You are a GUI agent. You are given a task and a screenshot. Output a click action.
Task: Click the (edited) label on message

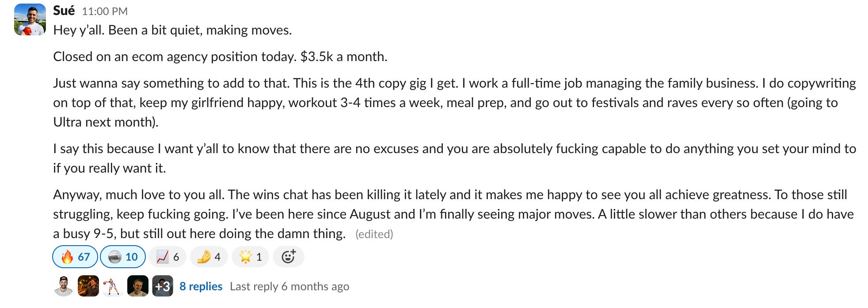click(374, 234)
